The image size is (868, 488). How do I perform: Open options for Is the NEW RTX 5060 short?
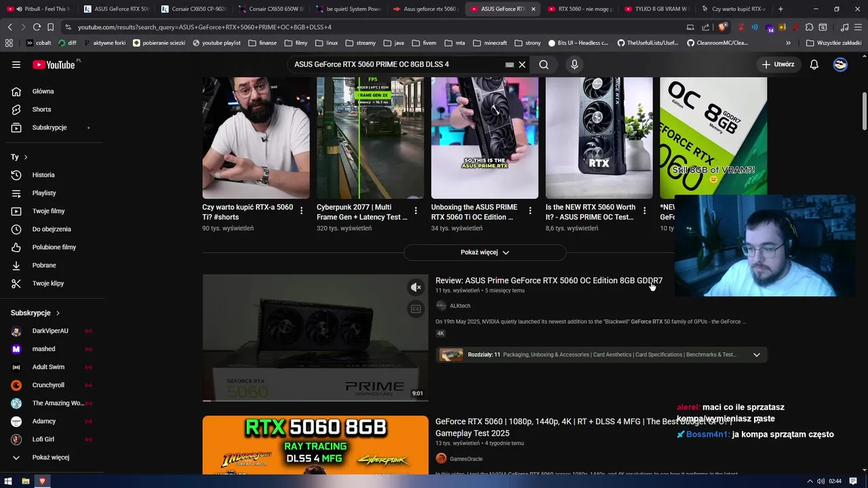click(x=645, y=211)
